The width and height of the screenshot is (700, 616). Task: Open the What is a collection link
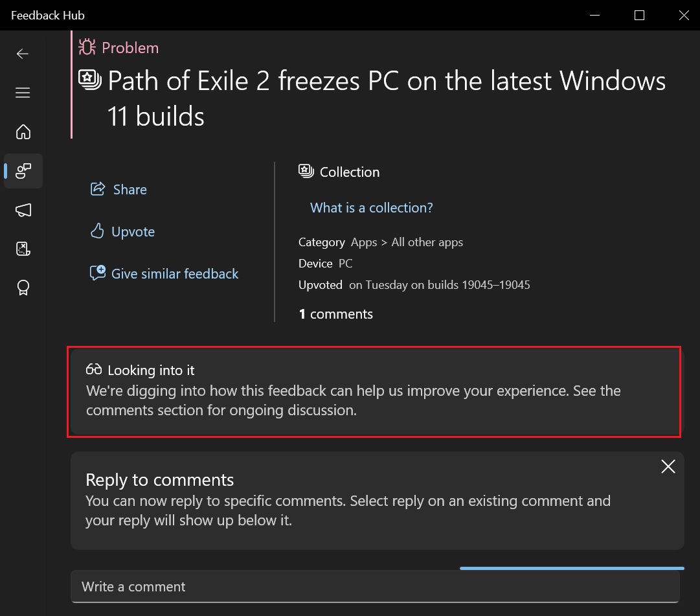click(x=371, y=208)
